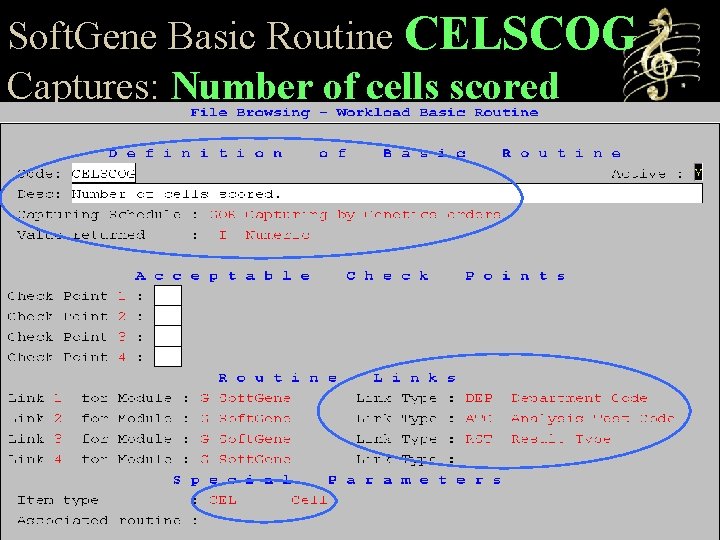Click Link Type 'ATC Analysis Test Code'
Image resolution: width=720 pixels, height=540 pixels.
(569, 418)
